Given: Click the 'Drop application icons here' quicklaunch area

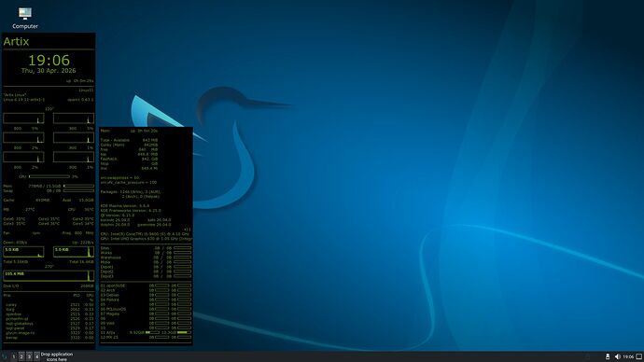Looking at the screenshot, I should point(57,356).
